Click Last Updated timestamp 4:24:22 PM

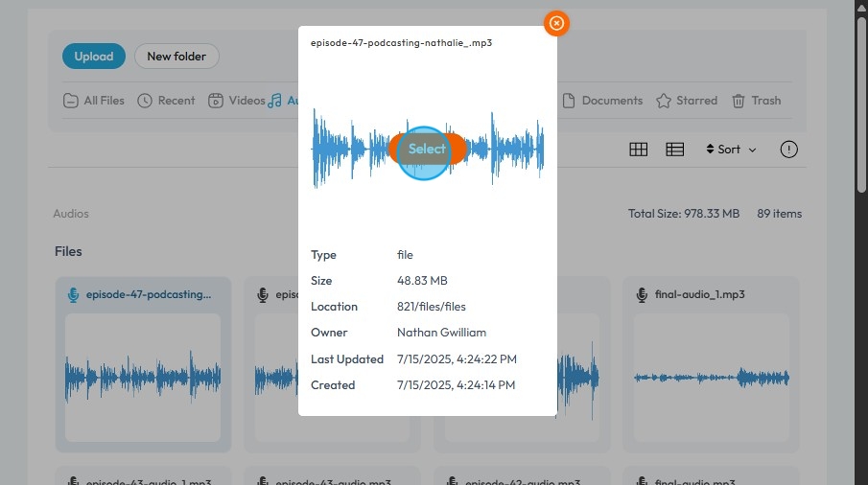coord(457,358)
